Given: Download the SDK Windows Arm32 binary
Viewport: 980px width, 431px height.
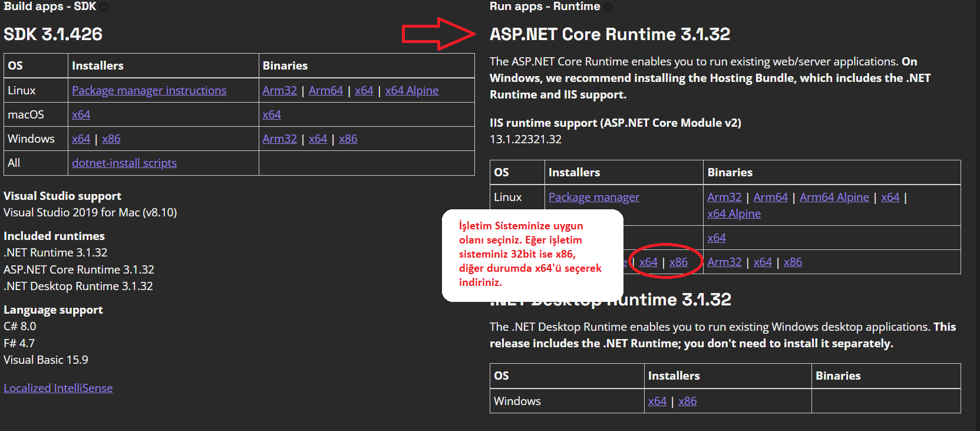Looking at the screenshot, I should (x=279, y=139).
